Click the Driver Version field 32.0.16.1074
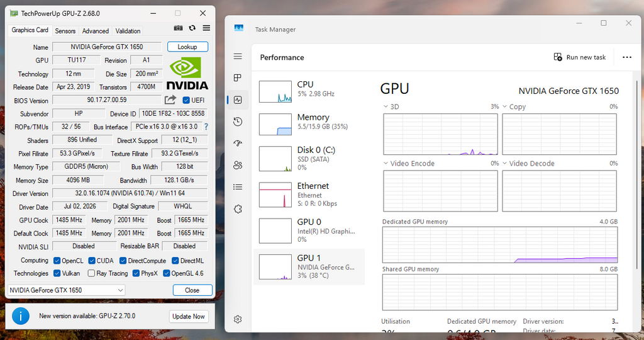The height and width of the screenshot is (340, 644). (x=130, y=193)
